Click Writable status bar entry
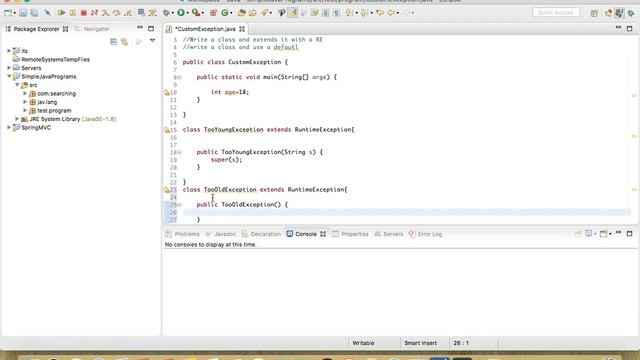 [x=363, y=343]
